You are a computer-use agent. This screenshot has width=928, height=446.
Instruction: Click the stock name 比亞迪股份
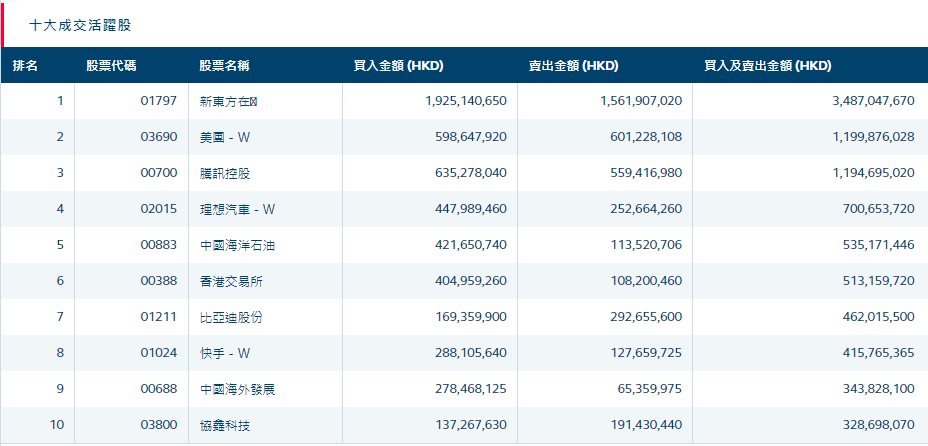tap(231, 317)
